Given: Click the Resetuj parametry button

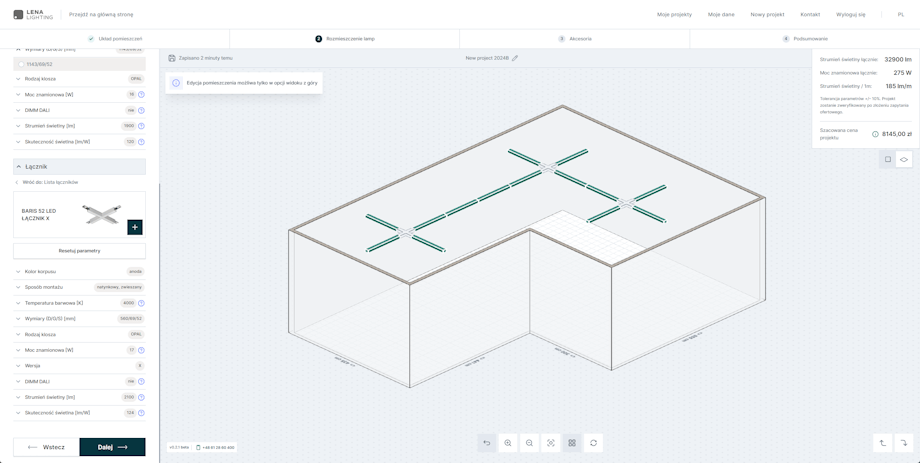Looking at the screenshot, I should tap(79, 251).
